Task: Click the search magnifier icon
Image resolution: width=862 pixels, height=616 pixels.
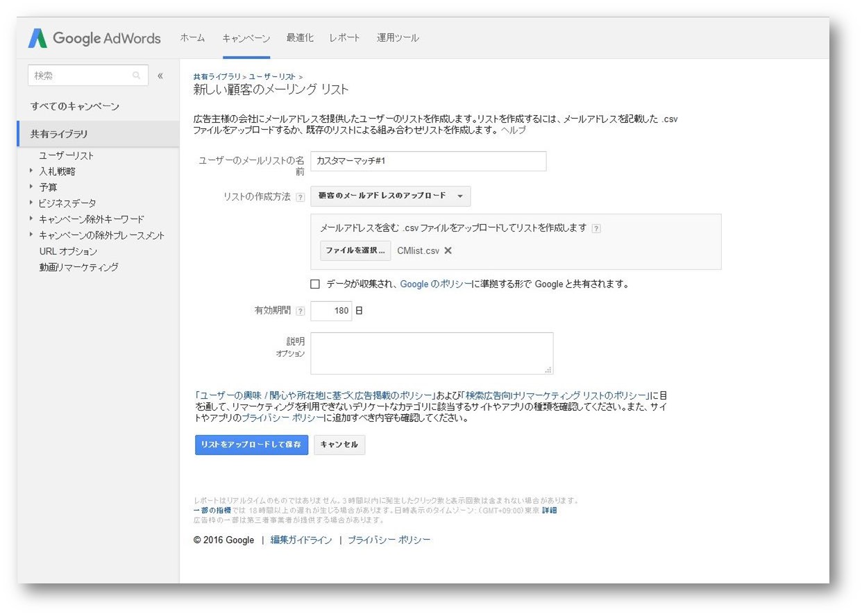Action: [x=137, y=76]
